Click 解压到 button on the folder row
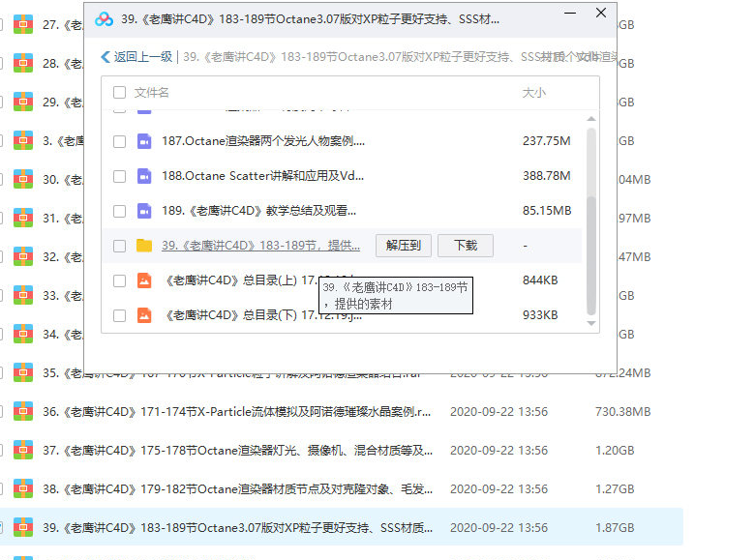This screenshot has width=755, height=560. [x=404, y=246]
